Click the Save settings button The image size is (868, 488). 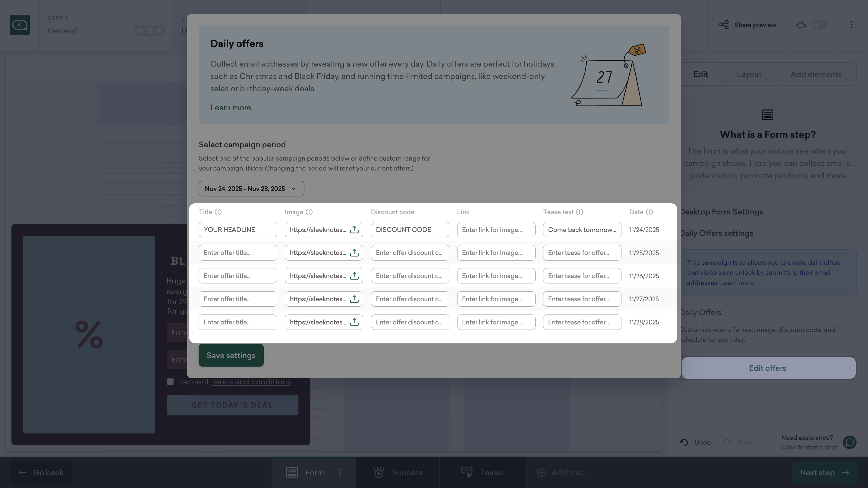[x=231, y=355]
